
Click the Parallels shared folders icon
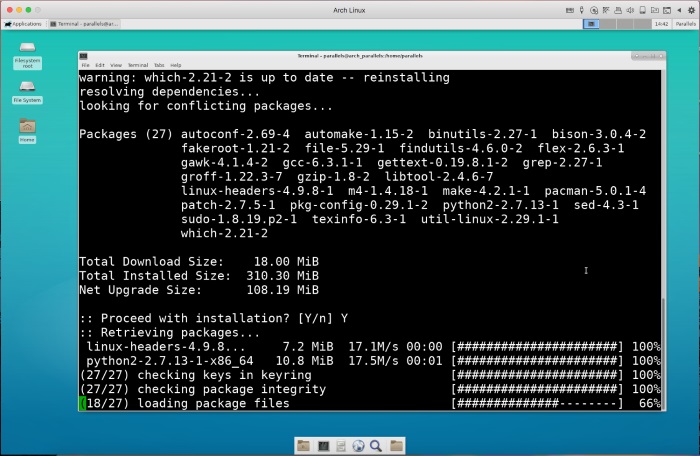pos(654,10)
